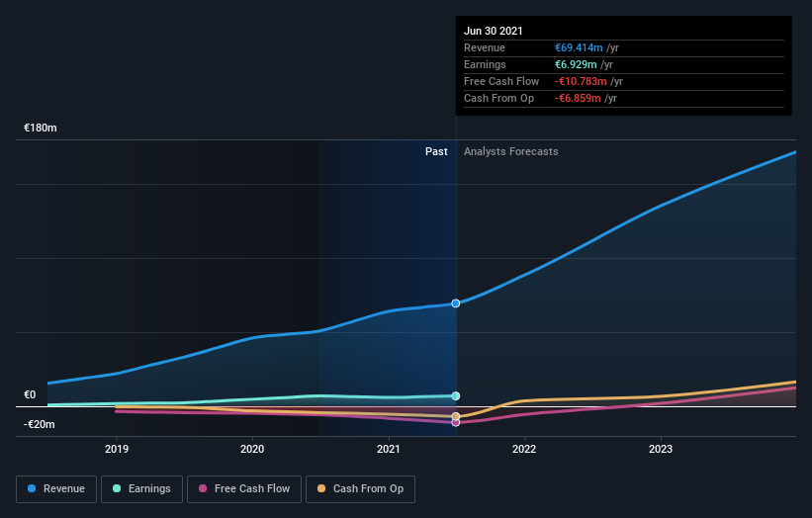Click the pink Free Cash Flow legend dot
The width and height of the screenshot is (812, 518).
pos(203,488)
